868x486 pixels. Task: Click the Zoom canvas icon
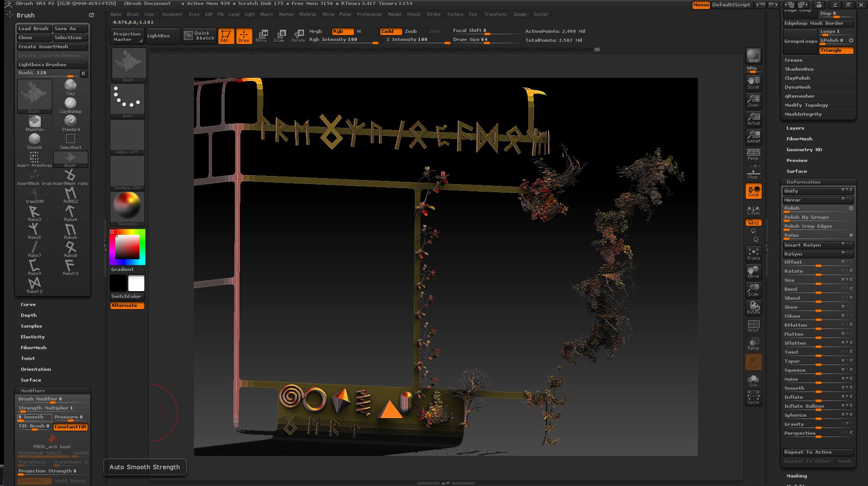(x=753, y=100)
